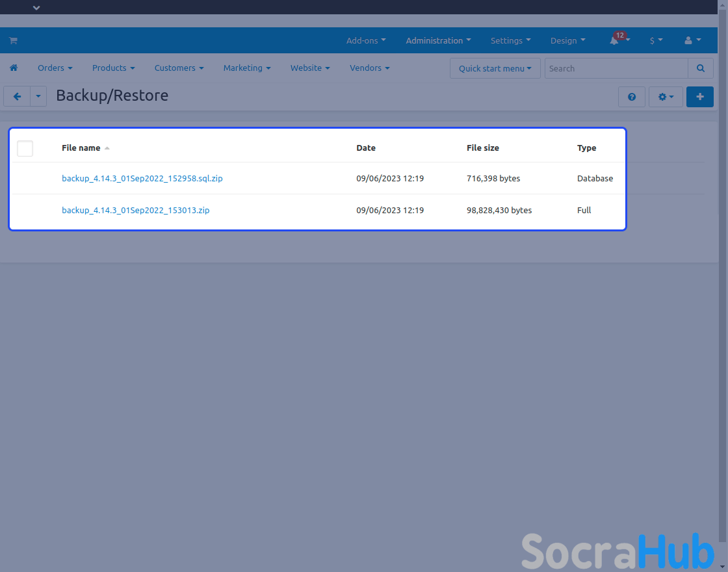Tick the select-all checkbox in table header

(25, 148)
